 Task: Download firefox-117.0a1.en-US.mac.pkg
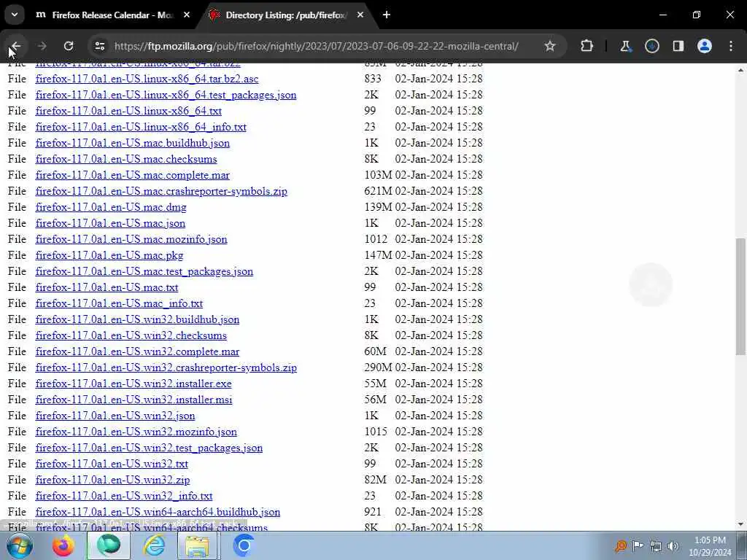click(109, 255)
